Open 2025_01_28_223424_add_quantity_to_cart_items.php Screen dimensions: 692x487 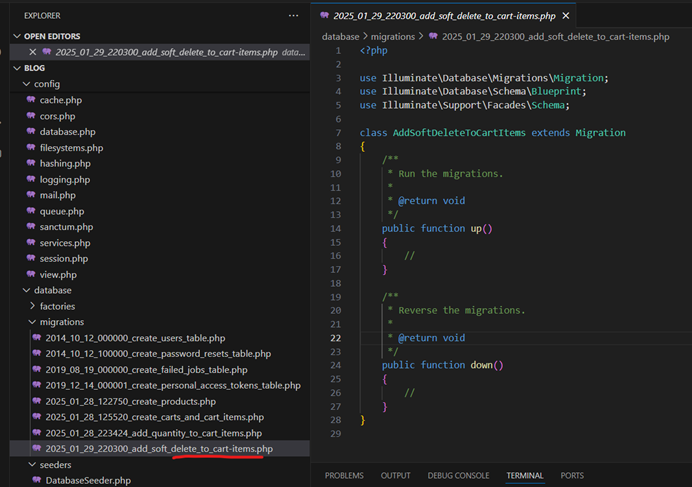click(154, 433)
